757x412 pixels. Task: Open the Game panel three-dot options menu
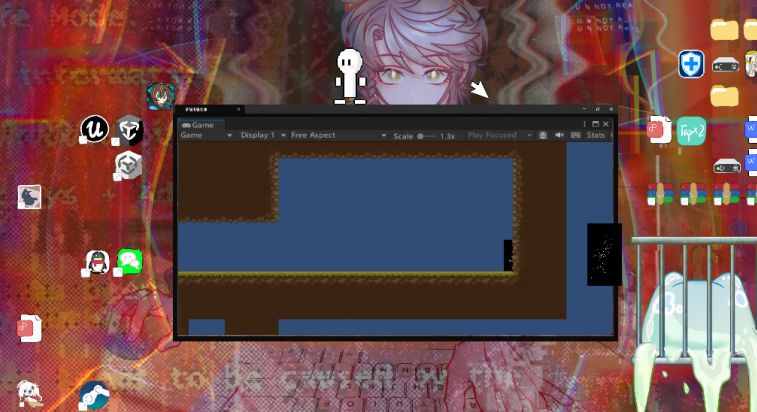584,124
